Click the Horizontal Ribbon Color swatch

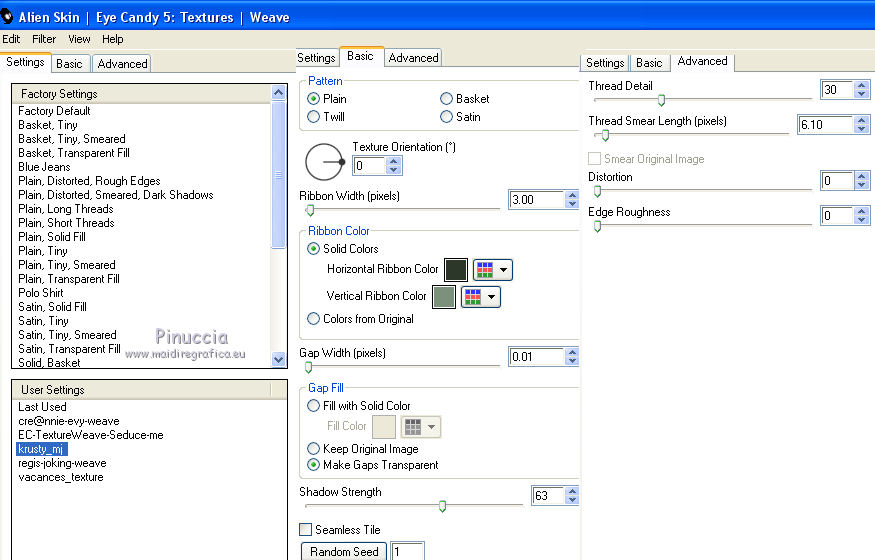[x=456, y=270]
